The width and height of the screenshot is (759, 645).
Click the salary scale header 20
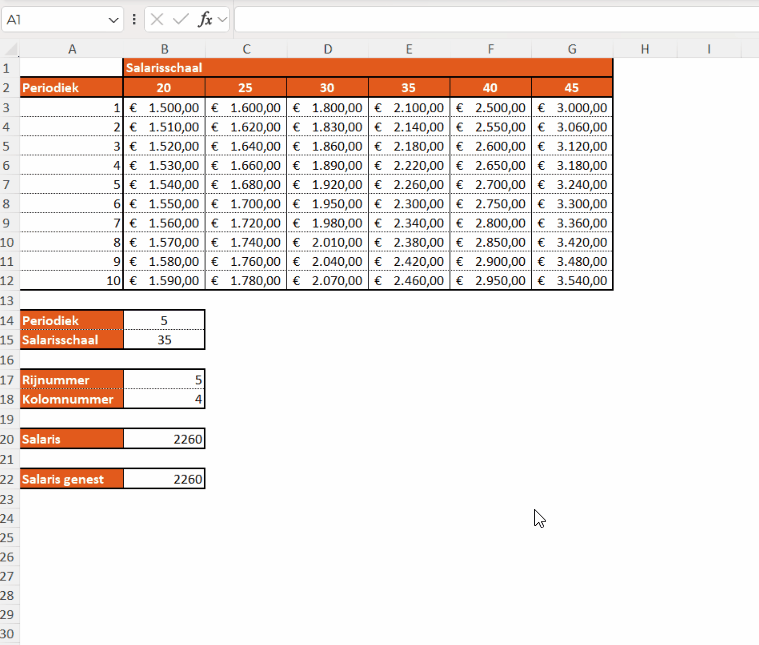[164, 88]
